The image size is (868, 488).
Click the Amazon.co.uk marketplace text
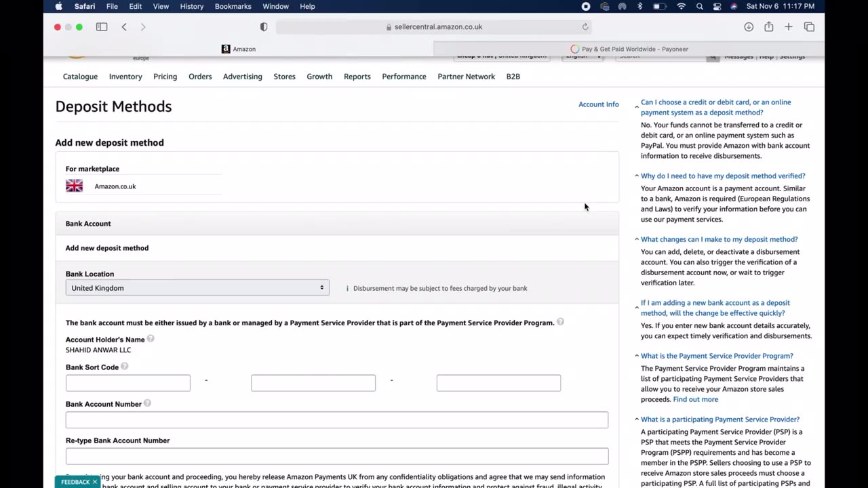pos(115,186)
